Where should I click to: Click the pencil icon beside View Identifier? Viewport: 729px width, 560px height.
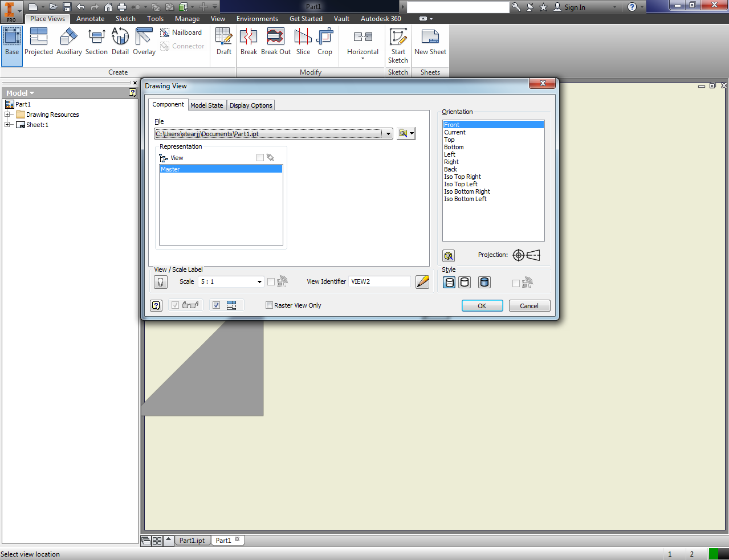tap(422, 281)
